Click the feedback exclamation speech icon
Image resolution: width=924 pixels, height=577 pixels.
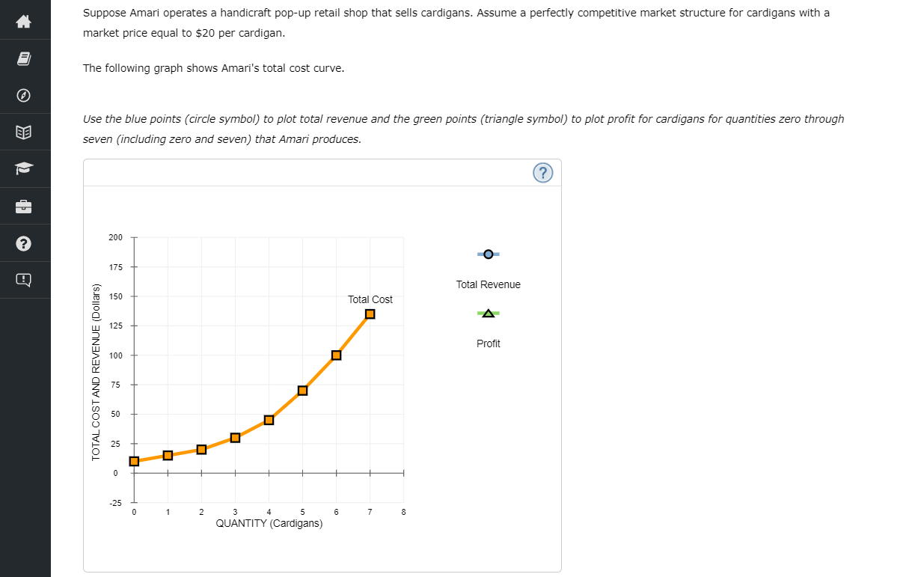[24, 280]
